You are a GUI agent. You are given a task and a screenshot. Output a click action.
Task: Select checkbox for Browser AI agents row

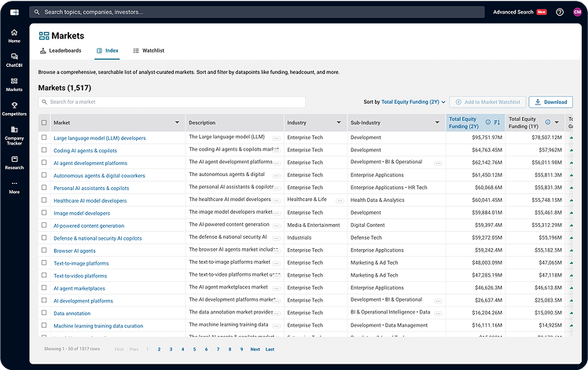click(44, 251)
